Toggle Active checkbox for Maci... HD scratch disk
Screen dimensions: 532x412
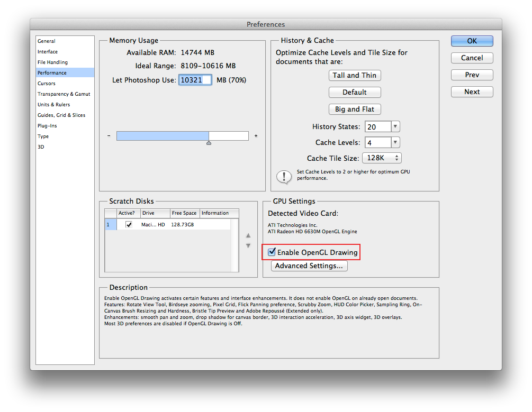click(129, 224)
